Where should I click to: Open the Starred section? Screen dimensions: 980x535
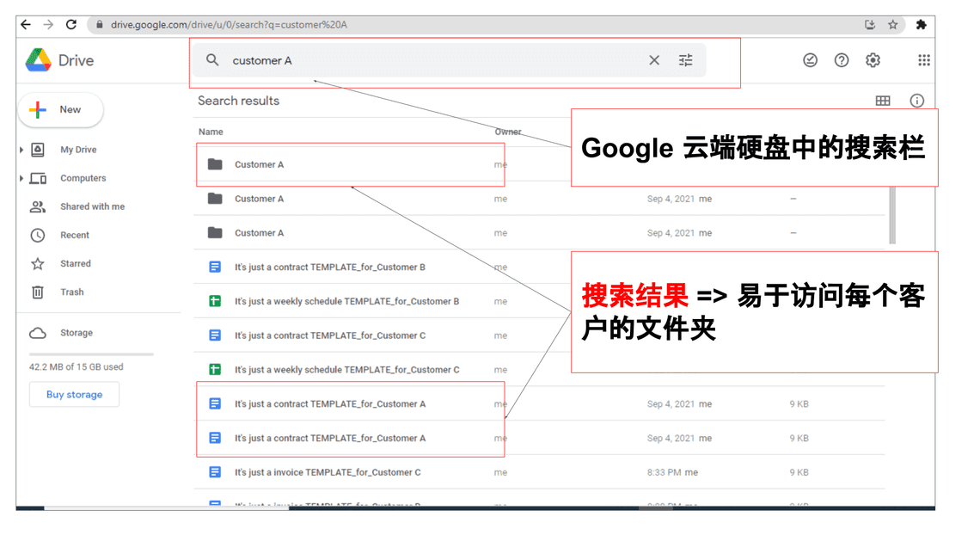click(76, 264)
